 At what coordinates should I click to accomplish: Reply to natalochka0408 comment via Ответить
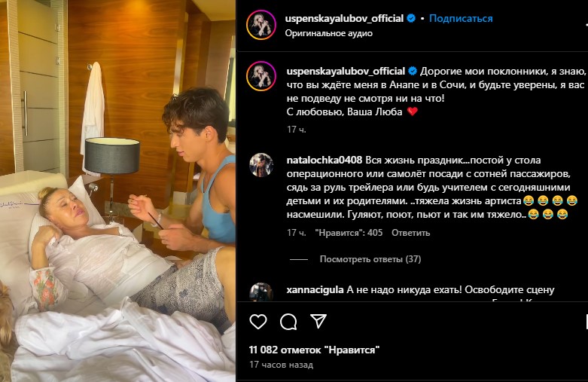(x=410, y=233)
